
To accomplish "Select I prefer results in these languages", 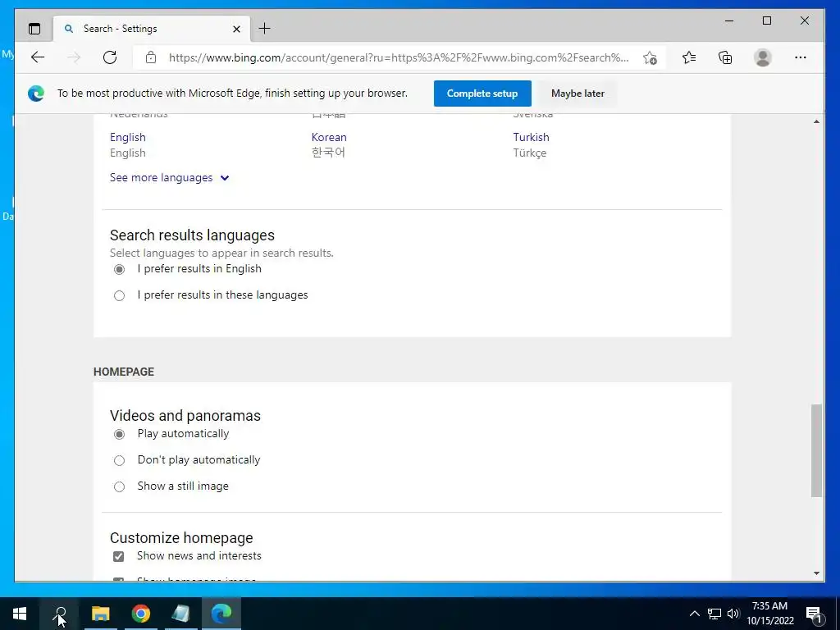I will click(x=119, y=295).
